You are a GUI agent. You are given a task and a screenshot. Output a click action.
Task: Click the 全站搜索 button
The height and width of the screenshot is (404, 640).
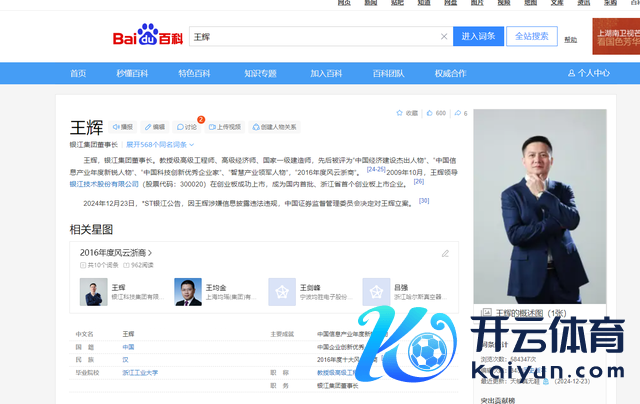point(531,36)
